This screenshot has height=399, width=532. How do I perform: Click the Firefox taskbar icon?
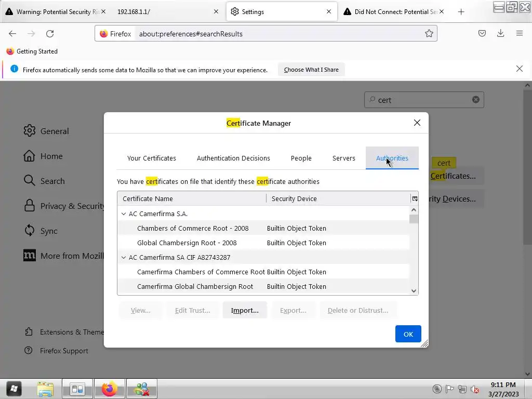pos(109,389)
